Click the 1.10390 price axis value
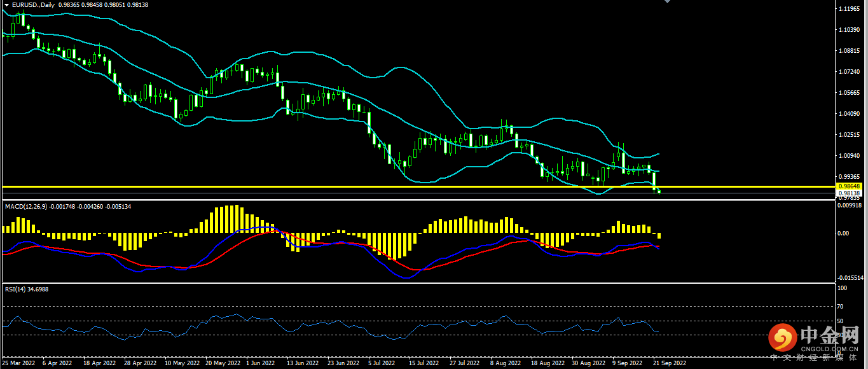Screen dimensions: 868x369 click(x=850, y=30)
